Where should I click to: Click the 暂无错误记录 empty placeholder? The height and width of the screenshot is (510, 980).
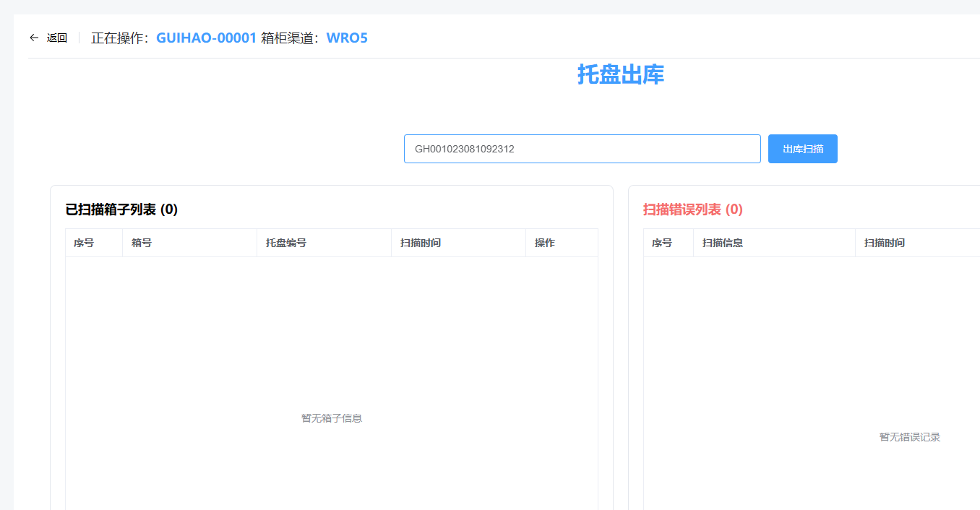pos(909,437)
